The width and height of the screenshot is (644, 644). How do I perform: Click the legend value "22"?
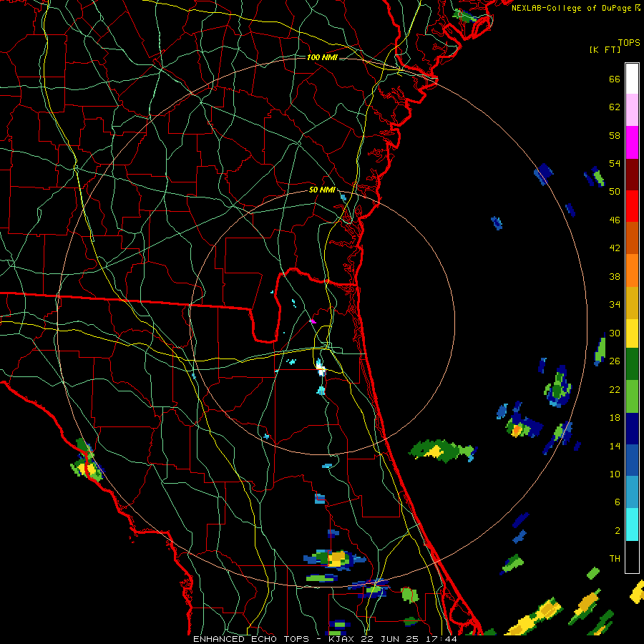coord(615,389)
